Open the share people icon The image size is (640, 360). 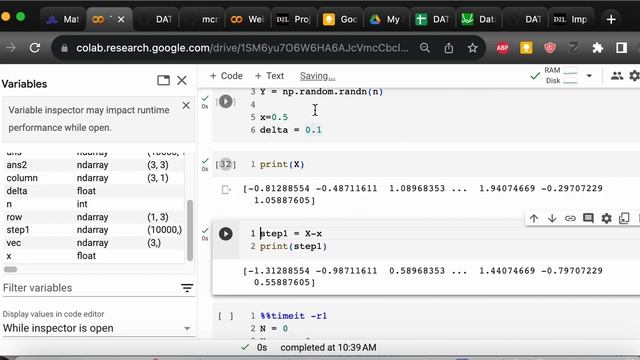[617, 76]
